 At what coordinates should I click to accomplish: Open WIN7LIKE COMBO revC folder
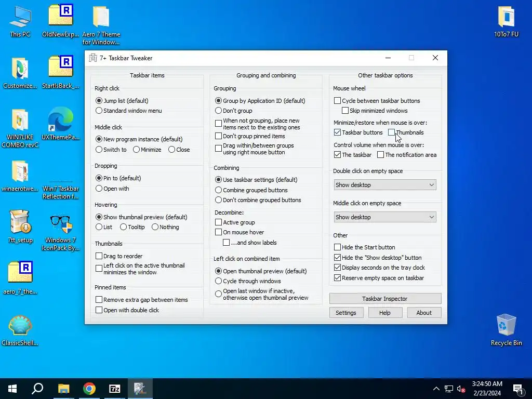(20, 128)
